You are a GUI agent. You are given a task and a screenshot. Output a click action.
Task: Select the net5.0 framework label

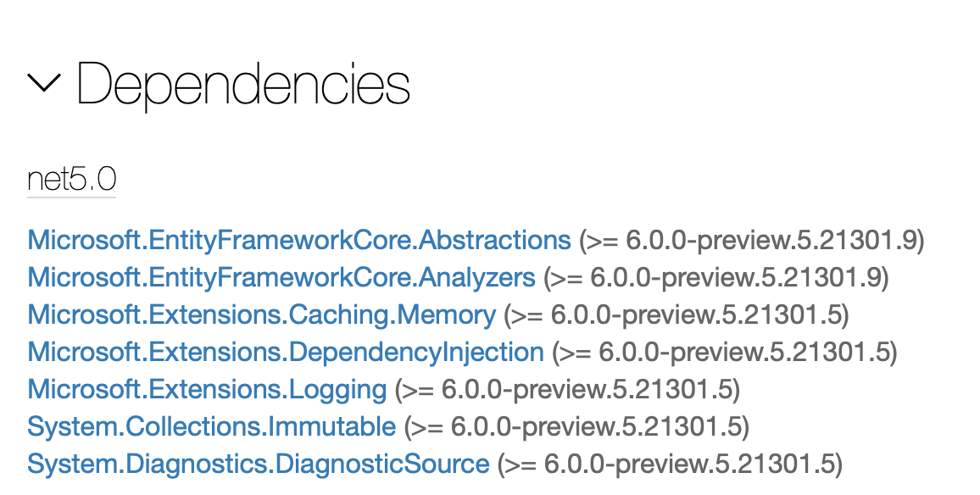(71, 180)
